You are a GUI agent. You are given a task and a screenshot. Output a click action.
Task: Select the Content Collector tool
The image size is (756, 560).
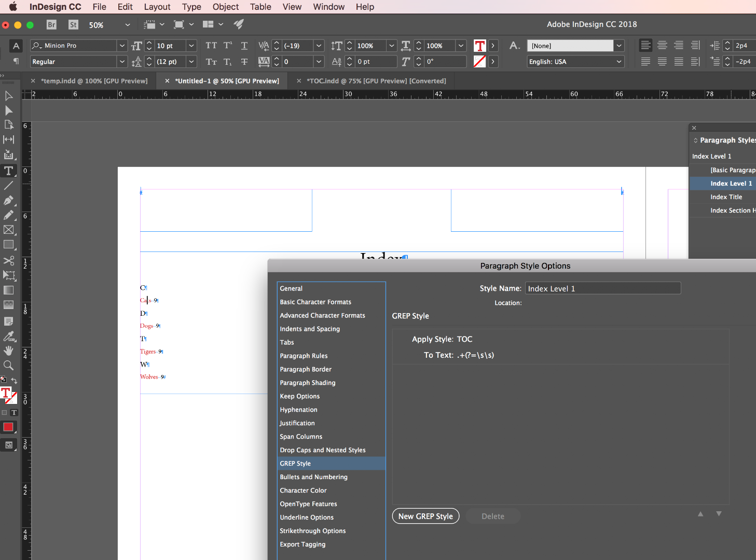pos(9,155)
